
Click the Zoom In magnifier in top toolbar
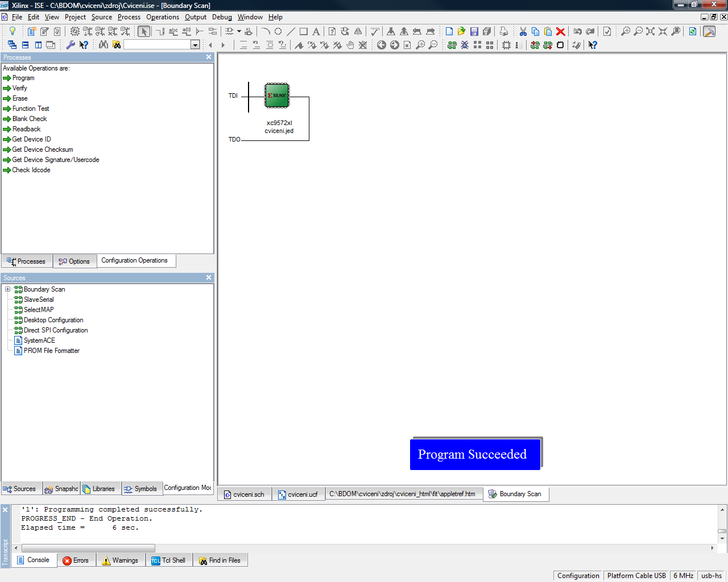click(625, 31)
